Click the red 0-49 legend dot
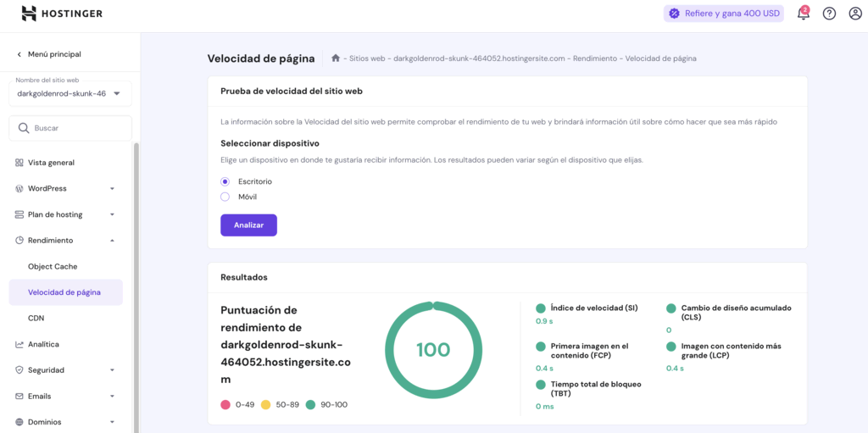 click(225, 405)
